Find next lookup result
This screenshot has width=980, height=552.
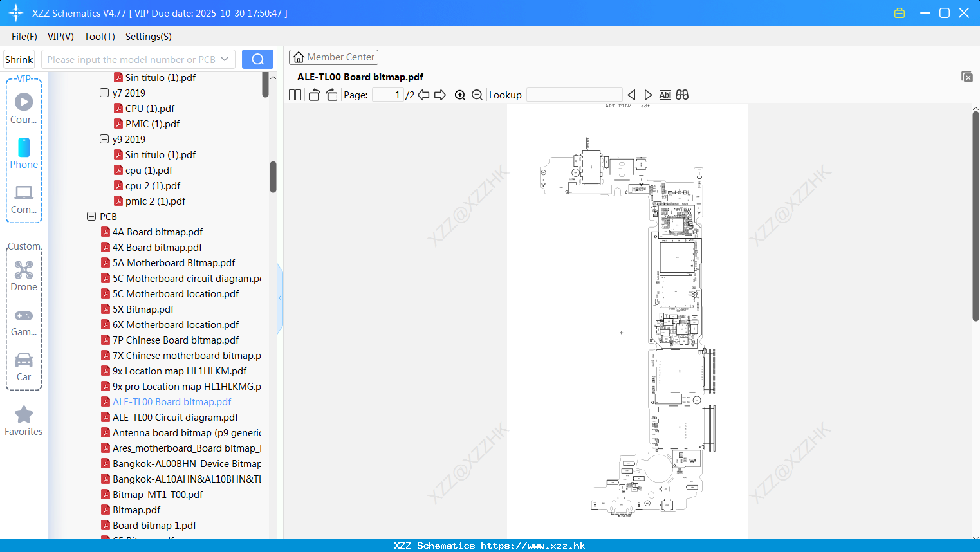pos(648,95)
